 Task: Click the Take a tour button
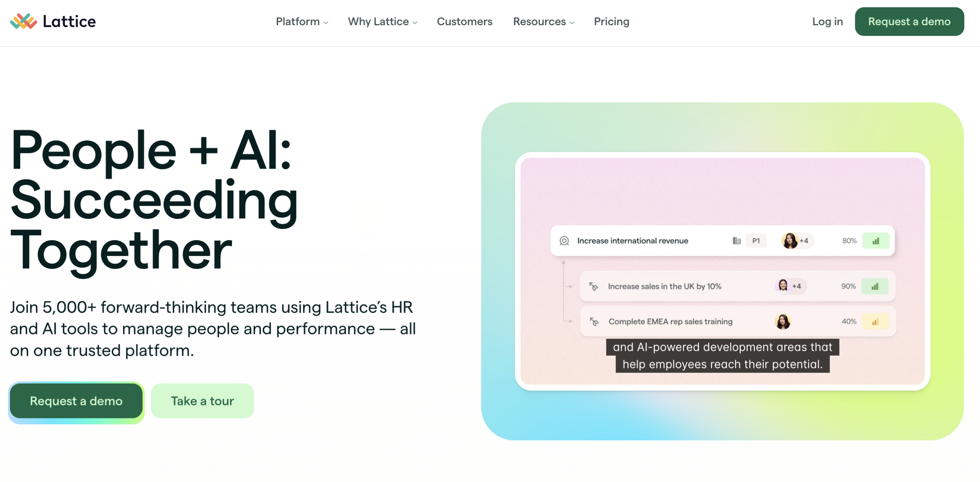coord(202,401)
